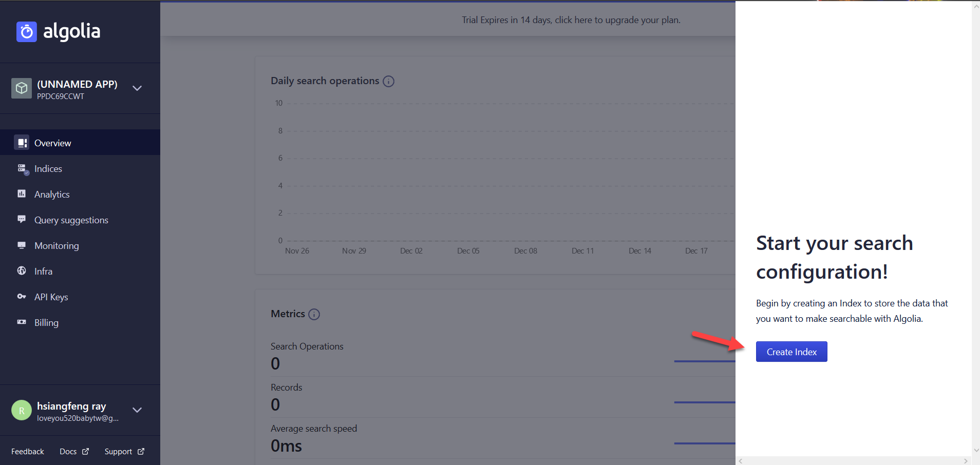Image resolution: width=980 pixels, height=465 pixels.
Task: Click the Query suggestions speech bubble icon
Action: pyautogui.click(x=22, y=219)
